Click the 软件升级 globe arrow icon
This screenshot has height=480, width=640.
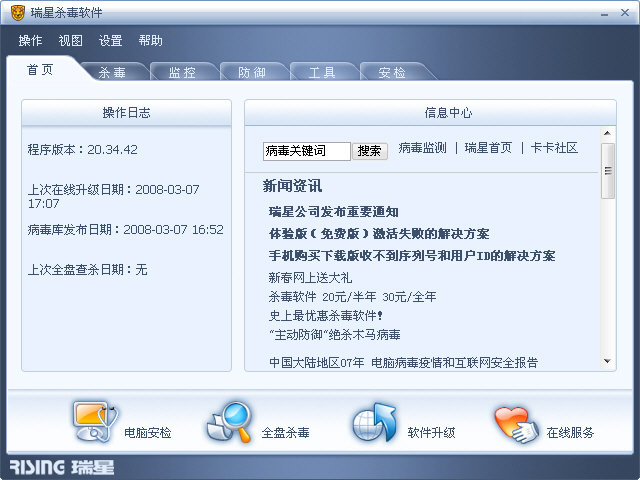coord(374,422)
